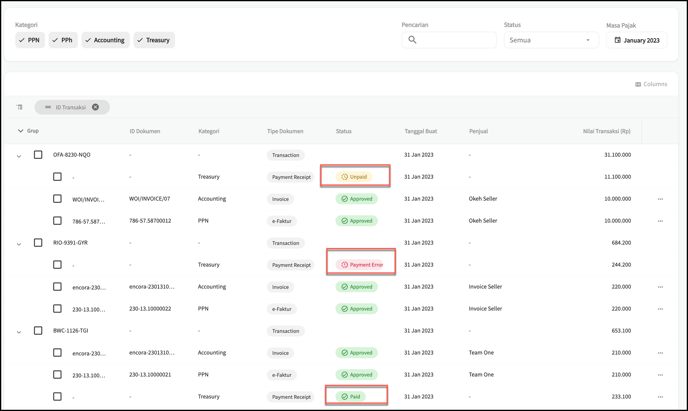688x411 pixels.
Task: Remove the ID Transaksi grouping chip
Action: (x=96, y=107)
